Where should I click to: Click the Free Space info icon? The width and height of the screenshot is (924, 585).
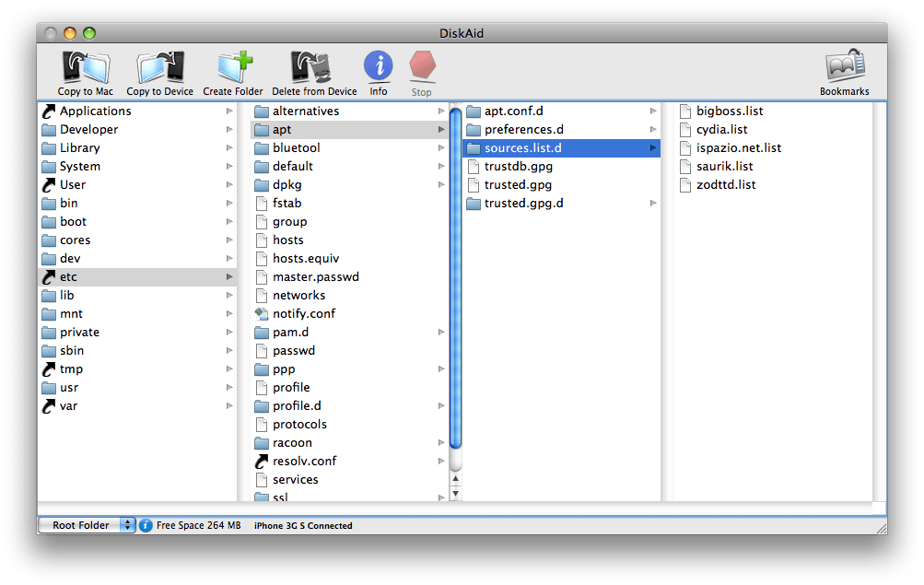point(146,525)
